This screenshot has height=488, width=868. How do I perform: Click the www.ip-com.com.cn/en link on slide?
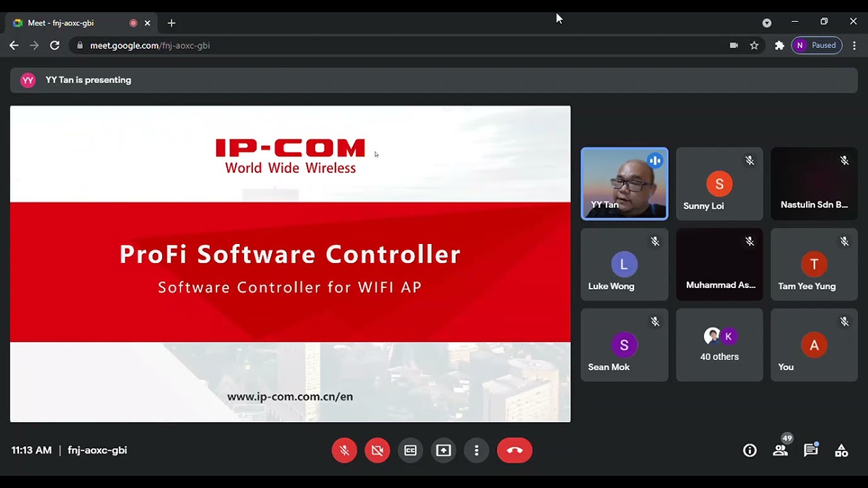[290, 396]
